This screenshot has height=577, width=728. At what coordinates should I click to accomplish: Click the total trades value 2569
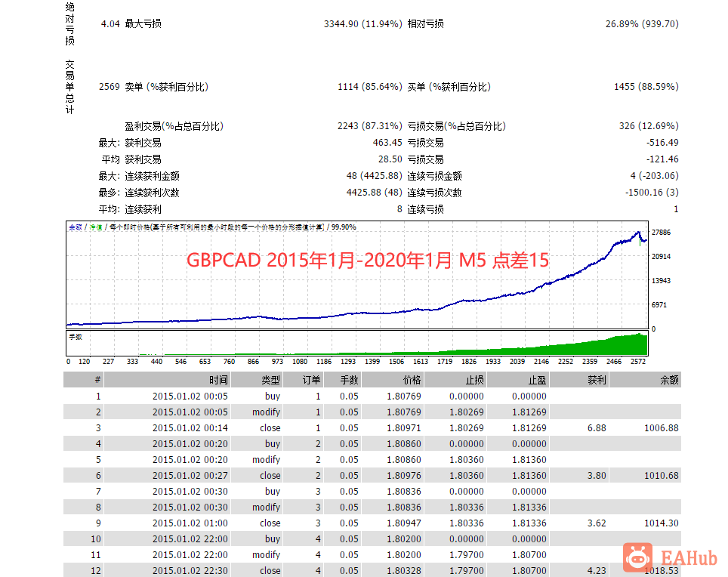[109, 87]
